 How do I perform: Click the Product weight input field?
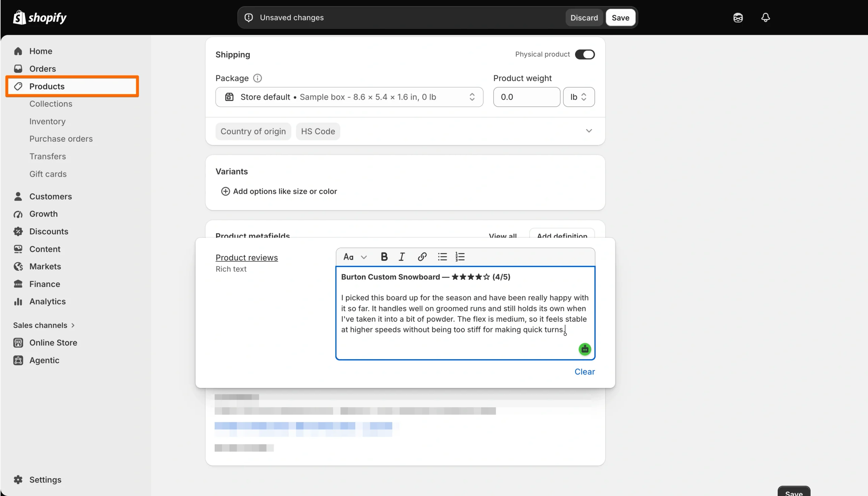(x=526, y=97)
